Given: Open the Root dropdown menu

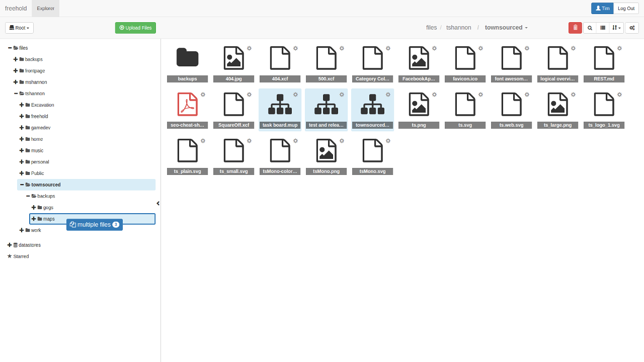Looking at the screenshot, I should click(19, 28).
